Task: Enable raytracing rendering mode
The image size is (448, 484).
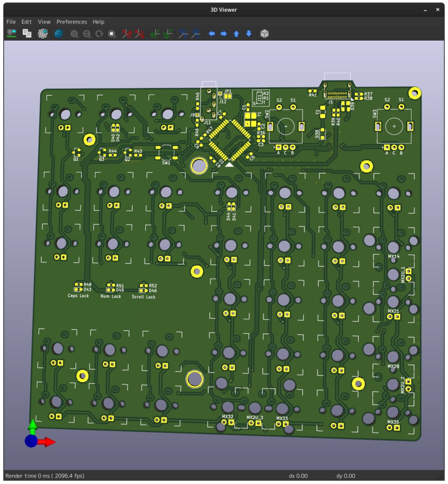Action: pos(59,33)
